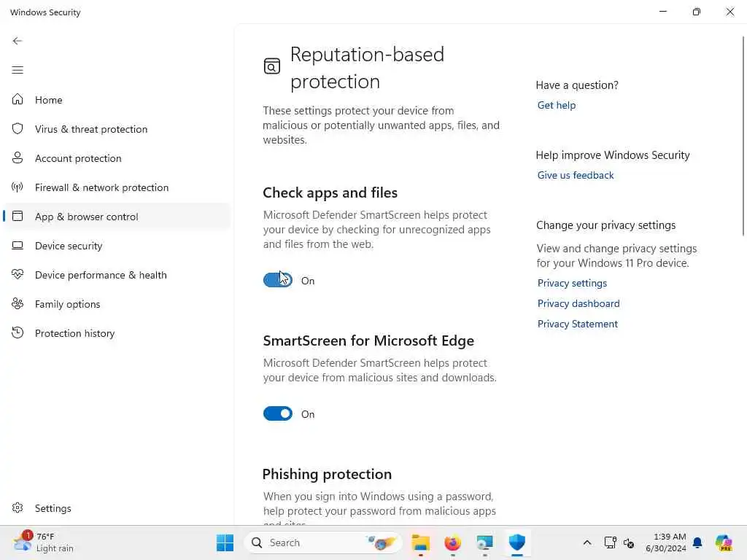Click the Family options people icon
Image resolution: width=747 pixels, height=560 pixels.
(18, 304)
